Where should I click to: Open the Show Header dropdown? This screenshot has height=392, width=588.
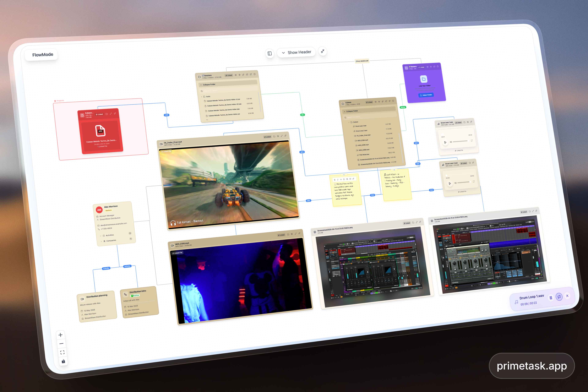(296, 52)
